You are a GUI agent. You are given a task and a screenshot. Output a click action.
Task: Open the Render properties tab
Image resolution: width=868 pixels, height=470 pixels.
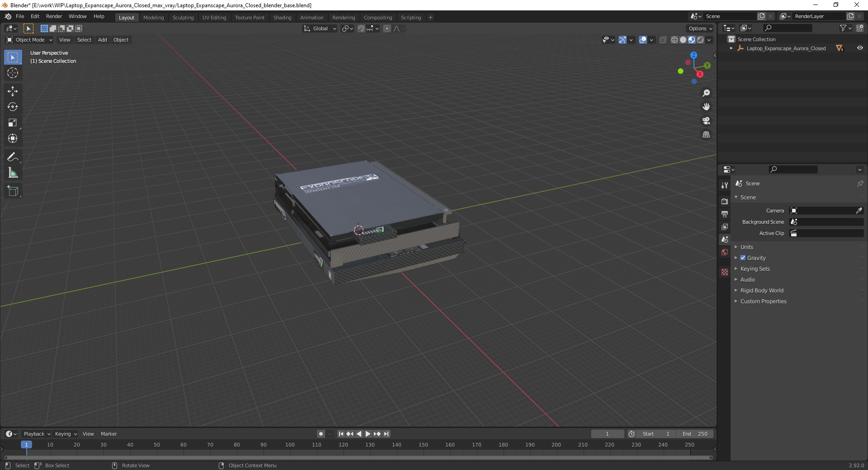(x=725, y=201)
